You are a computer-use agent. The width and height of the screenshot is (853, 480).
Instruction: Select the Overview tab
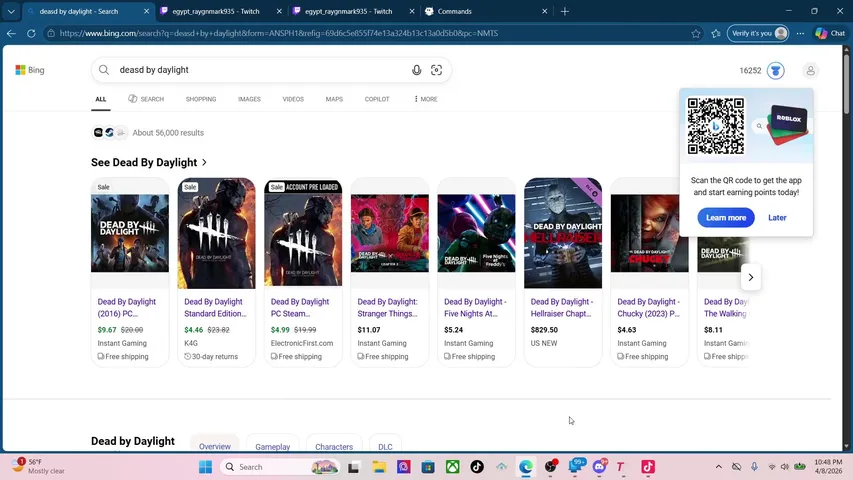pyautogui.click(x=214, y=446)
